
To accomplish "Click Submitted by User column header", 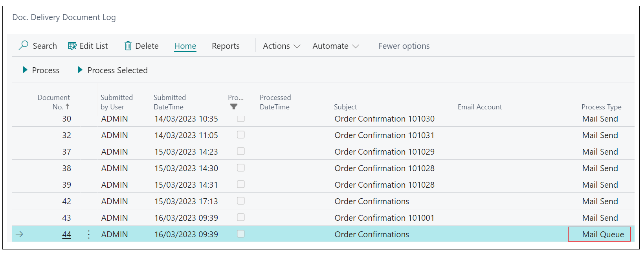I will pos(117,102).
